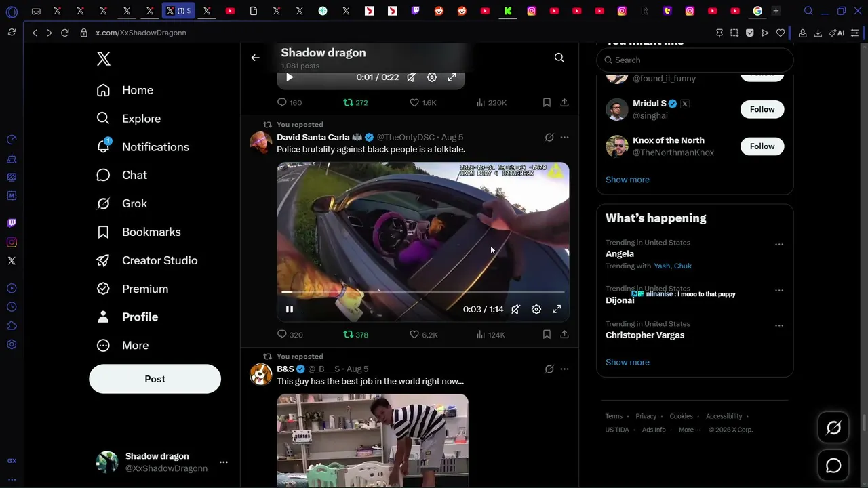
Task: Select the active "(1) S" X tab
Action: pyautogui.click(x=178, y=11)
